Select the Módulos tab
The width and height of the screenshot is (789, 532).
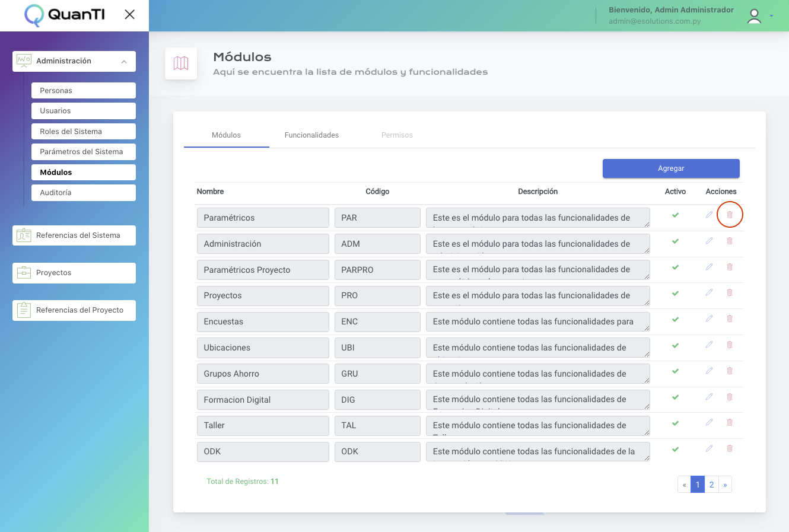pos(226,135)
